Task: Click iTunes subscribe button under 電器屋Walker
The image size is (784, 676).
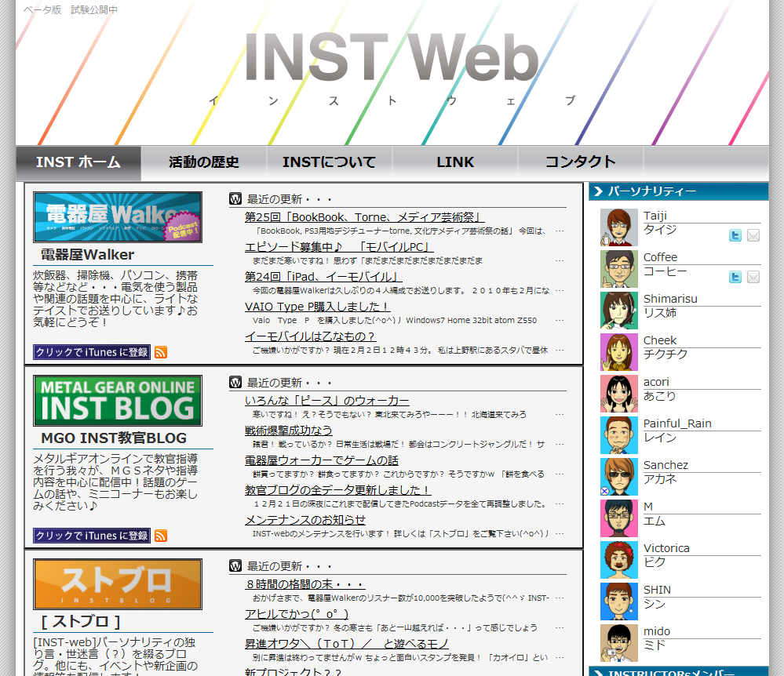Action: coord(92,352)
